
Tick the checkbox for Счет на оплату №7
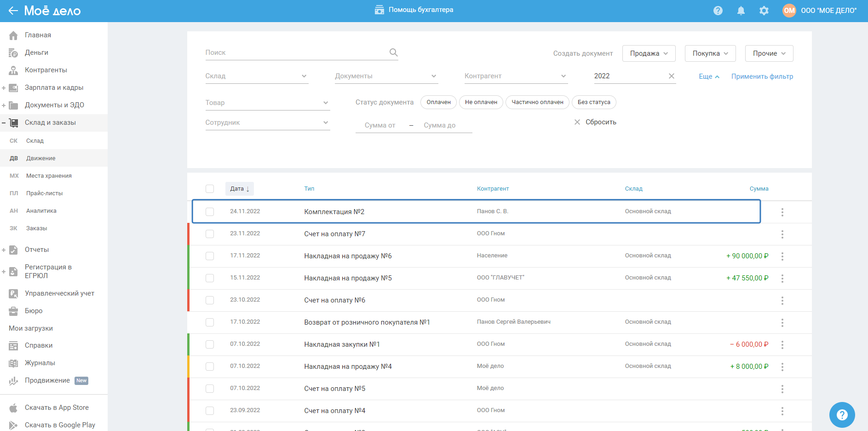coord(210,234)
